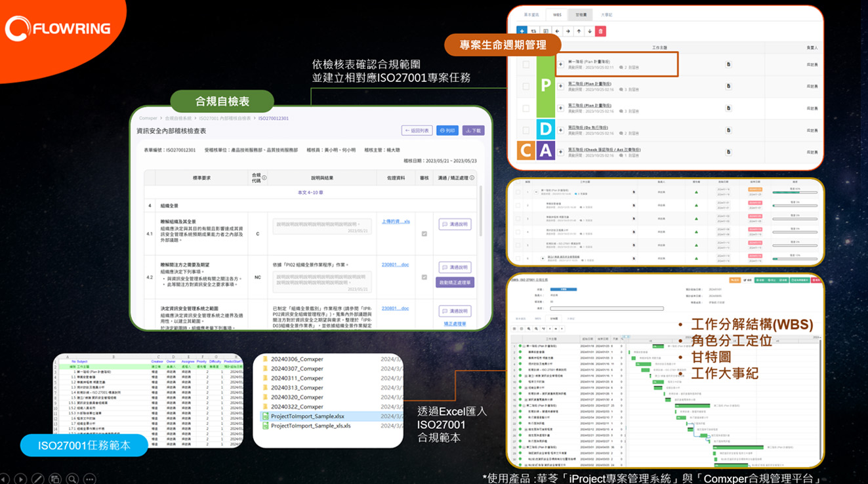Screen dimensions: 868x484
Task: Open 230801...doc link in row 4.2
Action: pyautogui.click(x=395, y=265)
